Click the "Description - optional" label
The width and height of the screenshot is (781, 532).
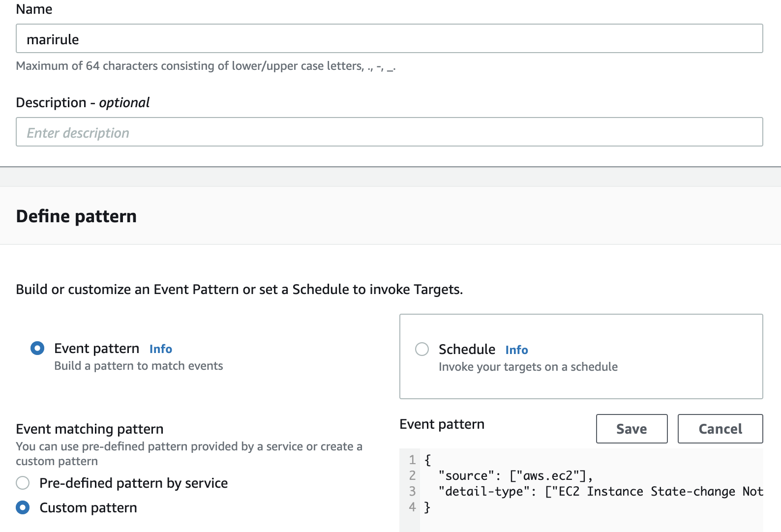click(83, 103)
